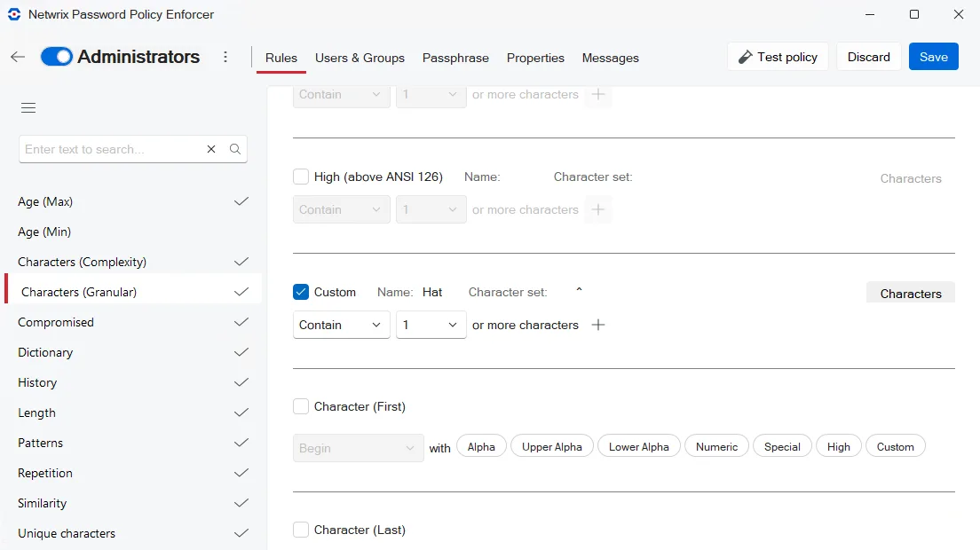This screenshot has width=980, height=550.
Task: Click the pencil icon on Test policy
Action: pyautogui.click(x=745, y=58)
